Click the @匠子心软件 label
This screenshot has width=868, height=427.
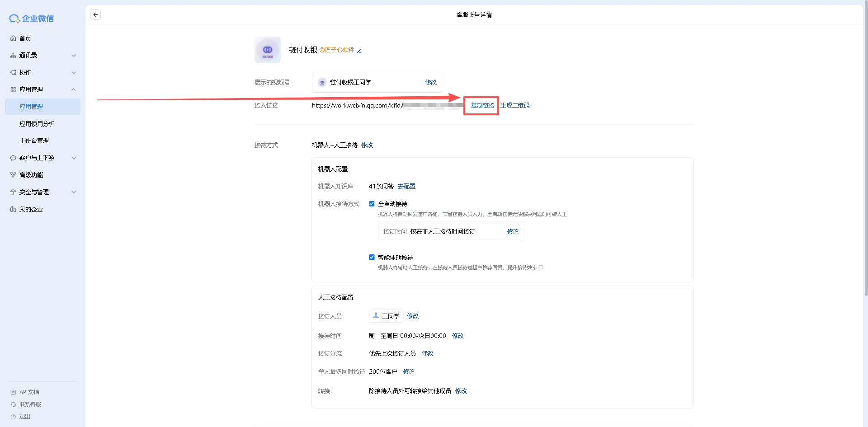click(337, 50)
